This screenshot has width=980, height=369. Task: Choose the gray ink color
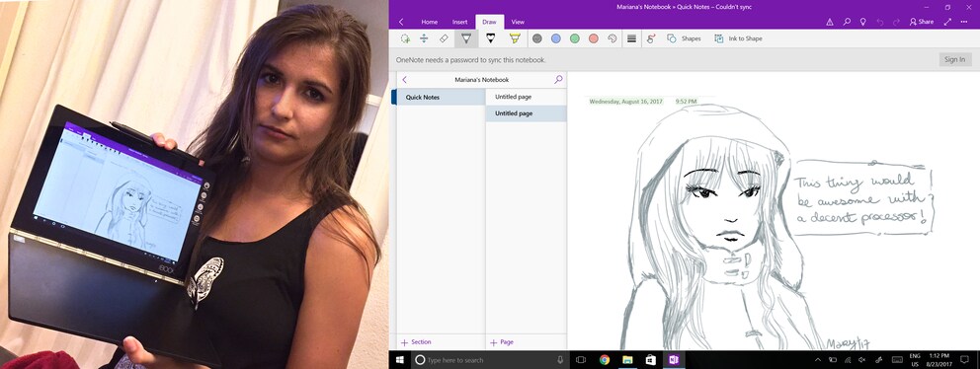click(x=536, y=38)
